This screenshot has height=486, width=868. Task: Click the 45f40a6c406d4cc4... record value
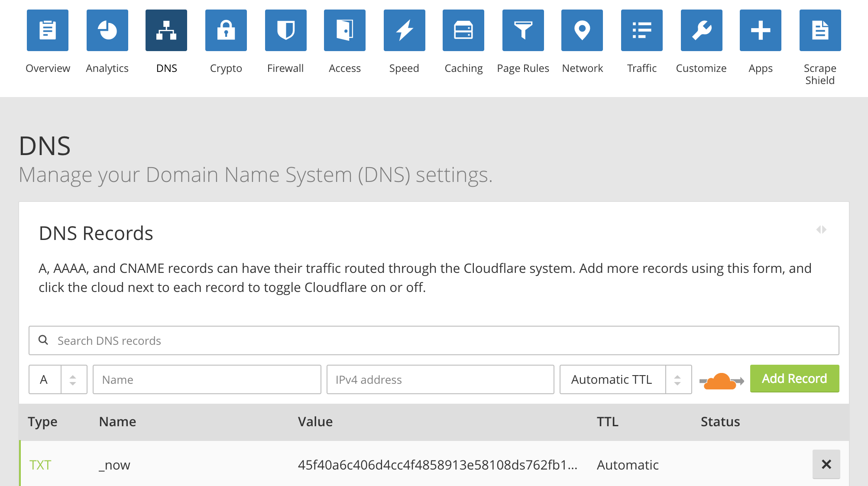click(x=437, y=465)
